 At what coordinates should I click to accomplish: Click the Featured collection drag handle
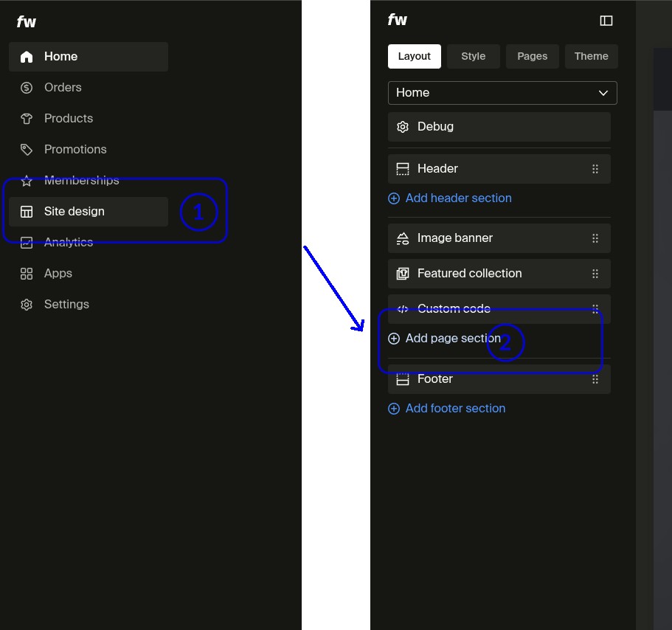(x=595, y=274)
